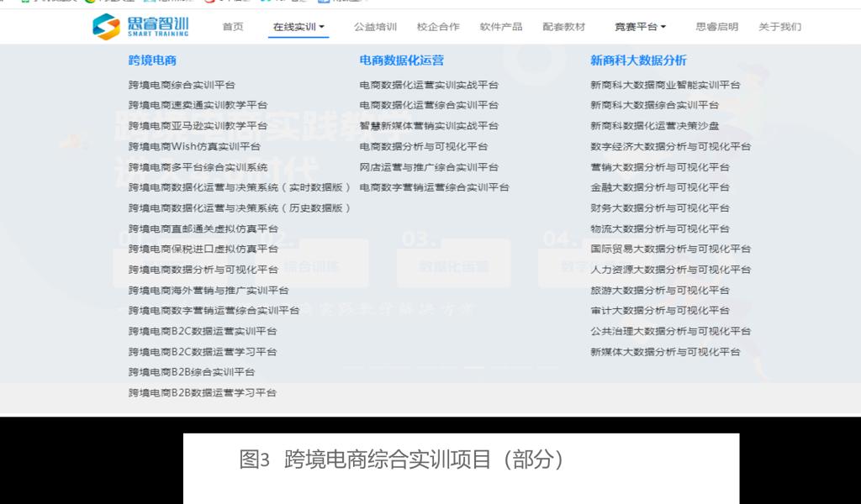Click the 思睿智训 Smart Training logo
This screenshot has width=861, height=504.
point(140,26)
